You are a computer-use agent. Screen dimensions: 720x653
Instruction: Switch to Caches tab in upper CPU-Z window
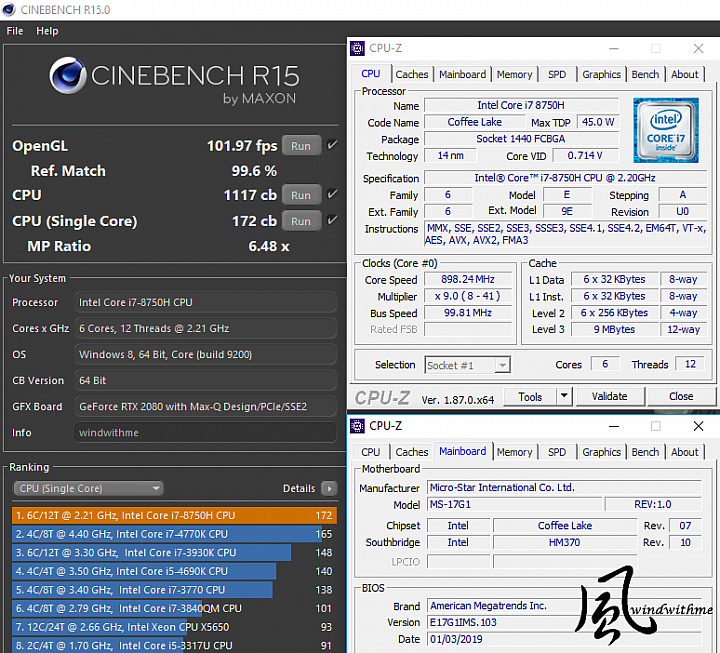[412, 74]
